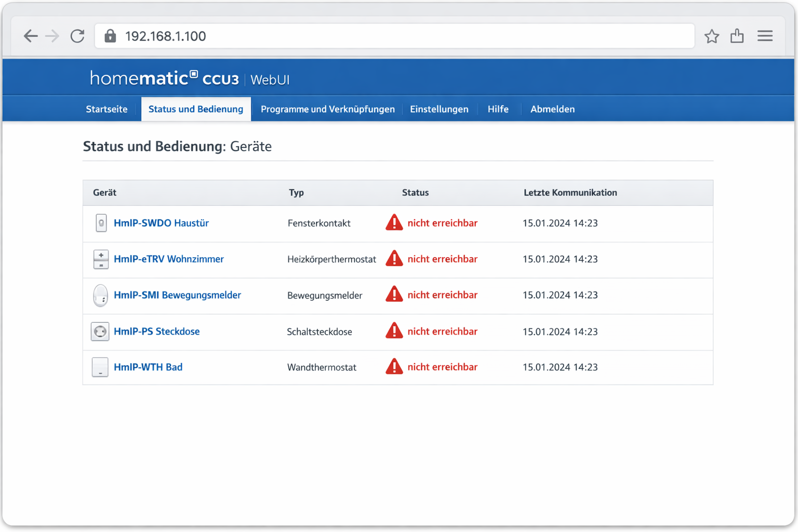This screenshot has width=798, height=532.
Task: Click the wall thermostat icon for Bad
Action: (100, 367)
